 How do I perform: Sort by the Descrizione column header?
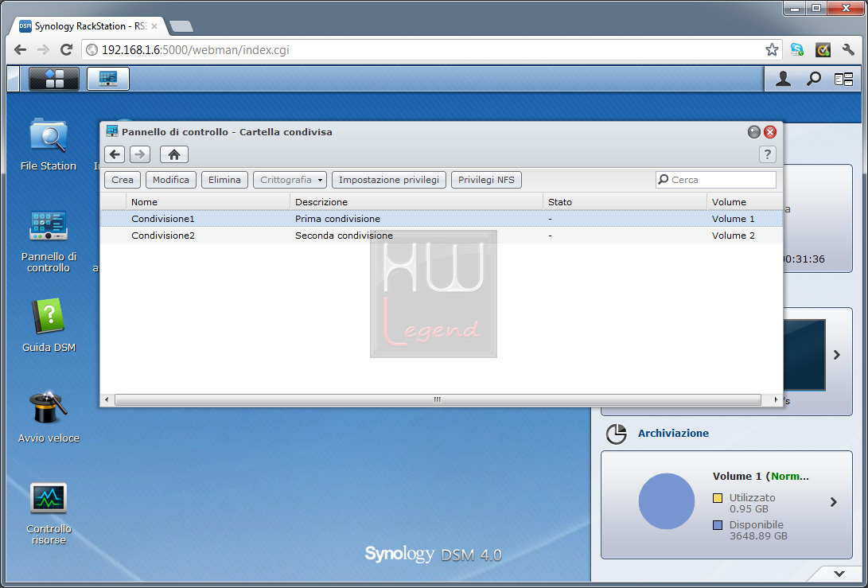point(416,202)
